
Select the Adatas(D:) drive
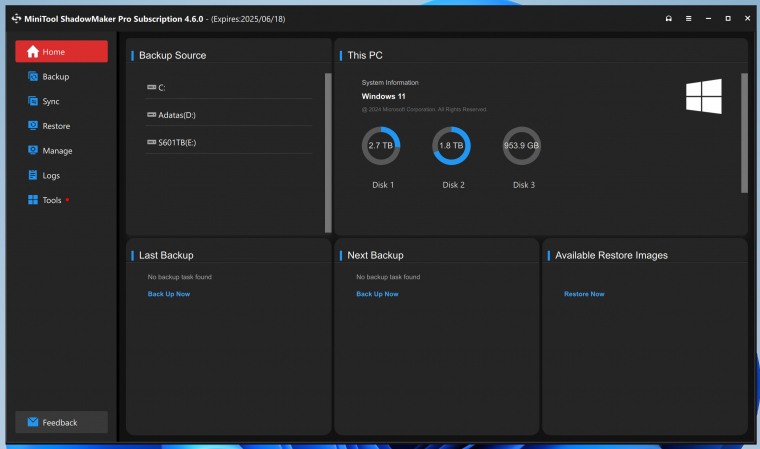coord(229,115)
